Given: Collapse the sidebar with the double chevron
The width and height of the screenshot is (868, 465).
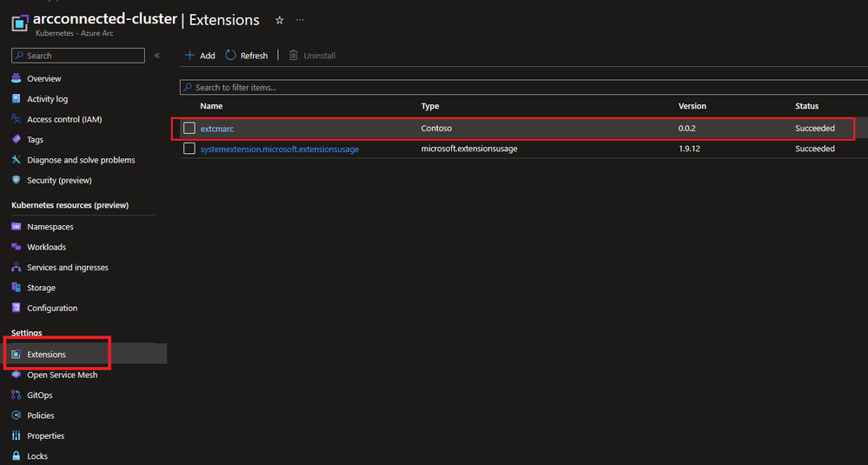Looking at the screenshot, I should coord(156,56).
